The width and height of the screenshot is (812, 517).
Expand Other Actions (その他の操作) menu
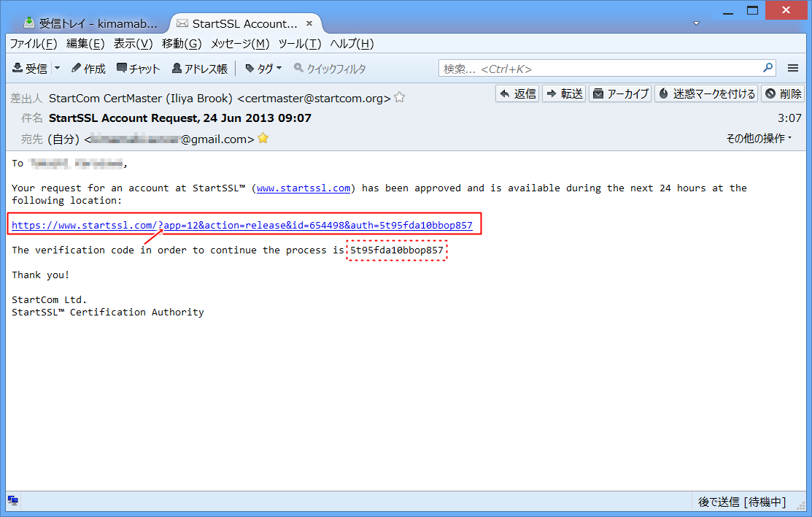tap(759, 138)
